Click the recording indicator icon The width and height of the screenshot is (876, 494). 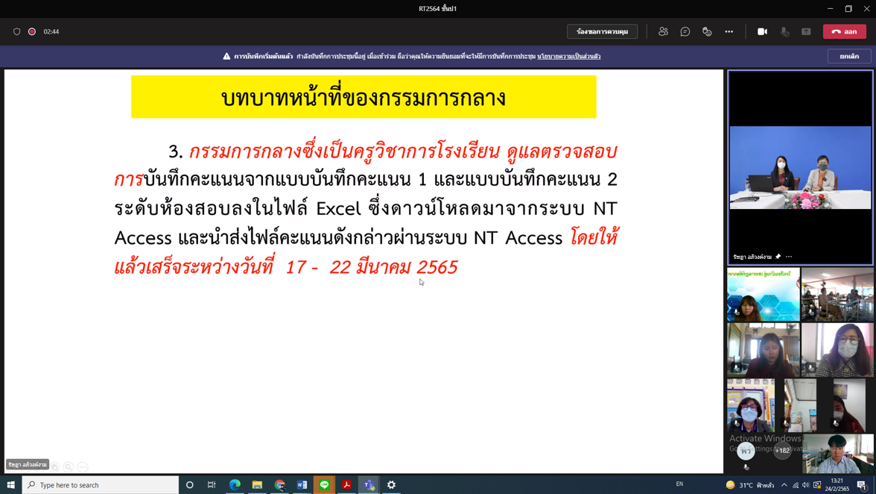[32, 32]
